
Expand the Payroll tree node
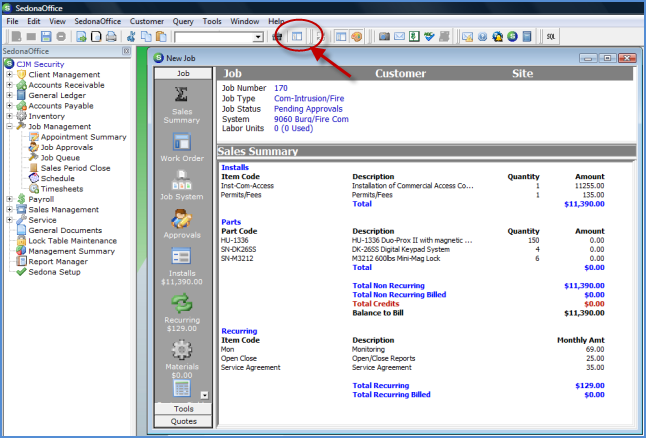tap(9, 199)
